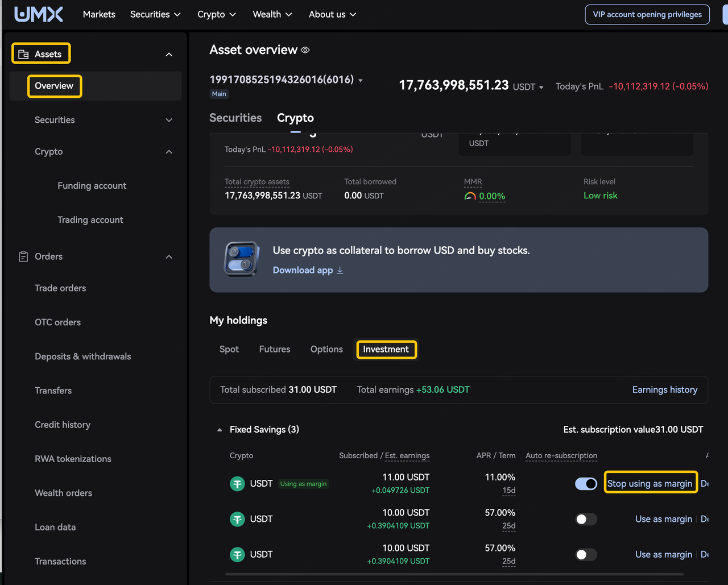Collapse the Fixed Savings group
The image size is (728, 585).
pyautogui.click(x=220, y=430)
